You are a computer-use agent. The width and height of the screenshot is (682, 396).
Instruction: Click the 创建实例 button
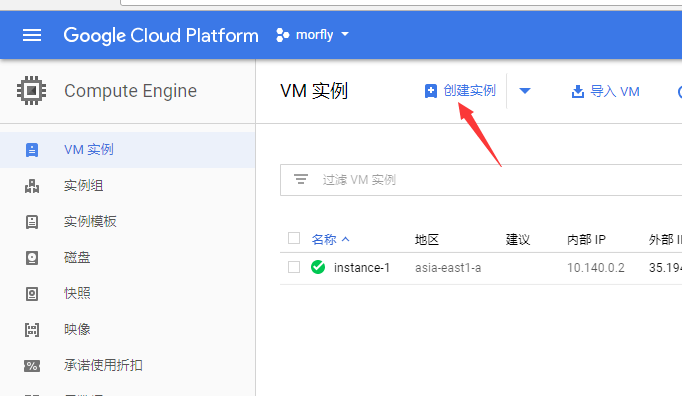[x=460, y=91]
